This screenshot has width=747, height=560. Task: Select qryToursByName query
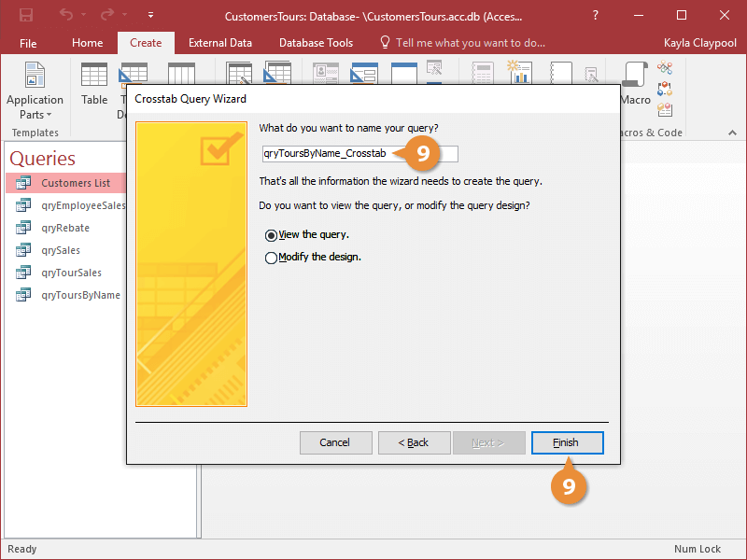pos(65,295)
